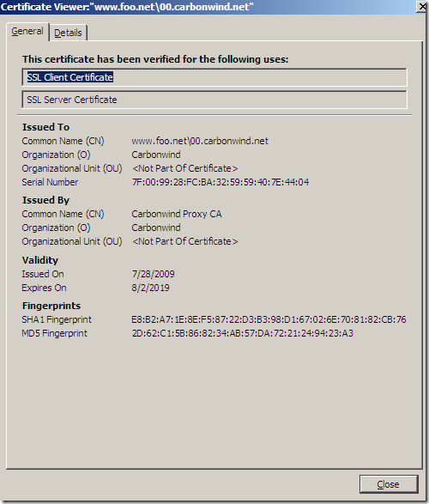The width and height of the screenshot is (429, 504).
Task: Click the MD5 fingerprint value
Action: click(x=243, y=333)
